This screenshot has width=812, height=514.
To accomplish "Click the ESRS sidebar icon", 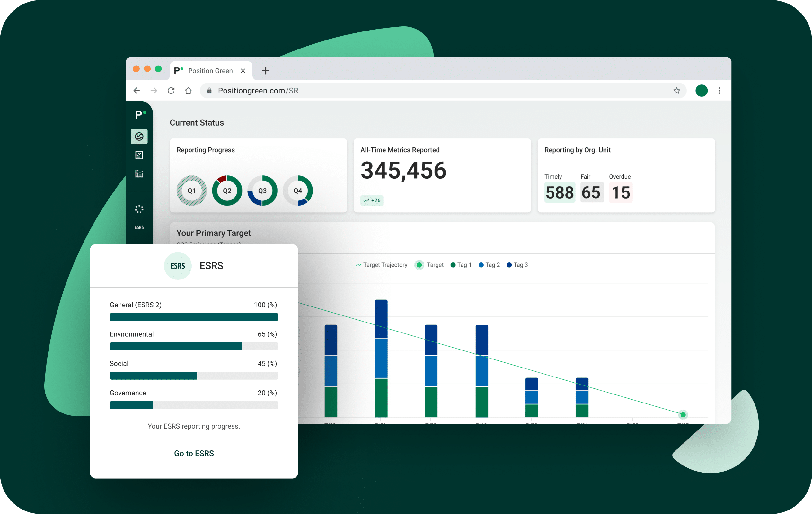I will pyautogui.click(x=139, y=227).
